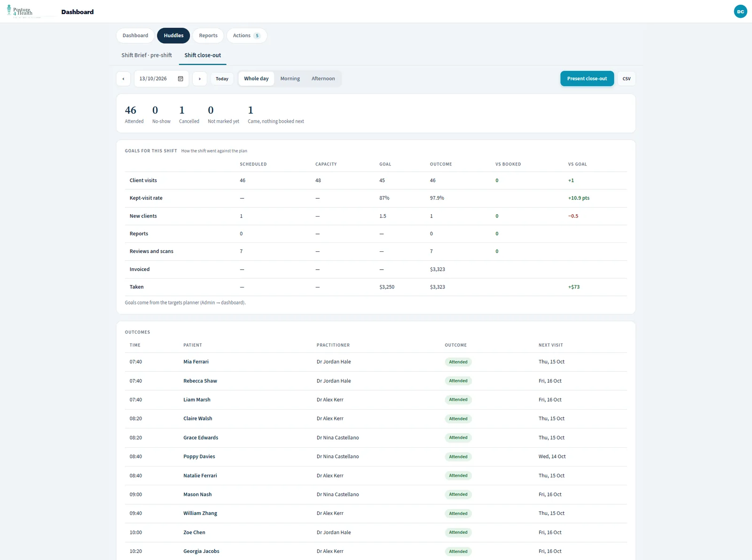Open patient Mia Ferrari
The image size is (752, 560).
(196, 362)
